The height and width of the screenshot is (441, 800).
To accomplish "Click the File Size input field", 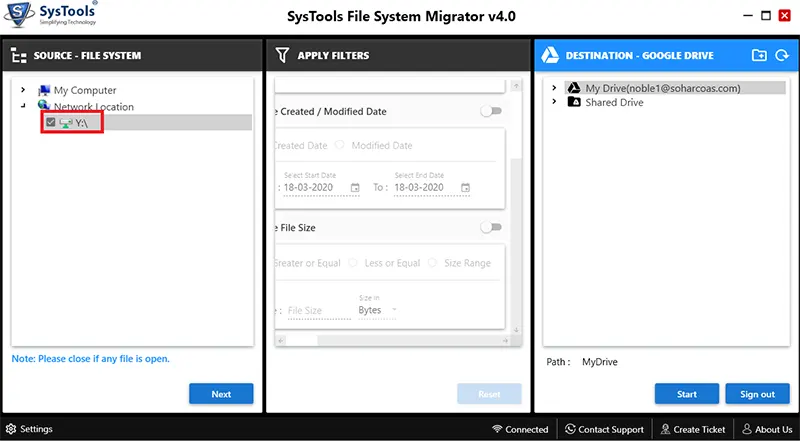I will click(319, 310).
